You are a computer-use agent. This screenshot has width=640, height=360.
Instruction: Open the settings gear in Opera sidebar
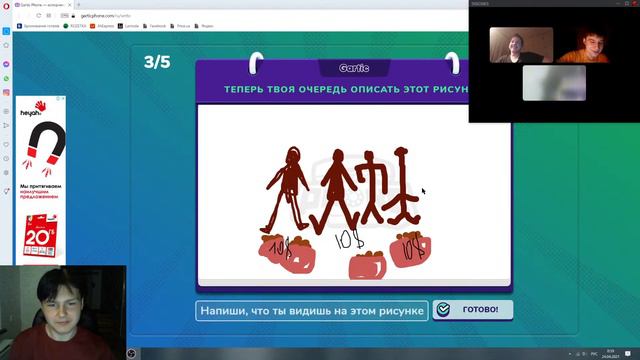click(6, 173)
